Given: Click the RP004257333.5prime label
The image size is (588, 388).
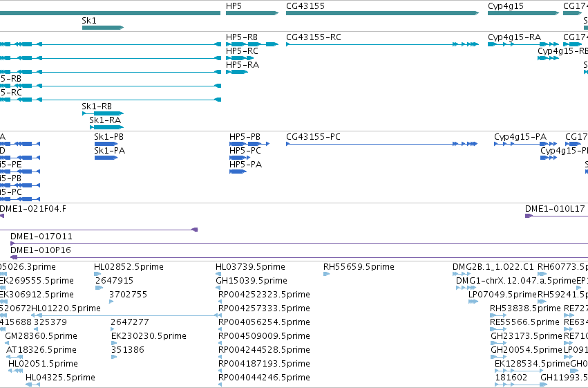Looking at the screenshot, I should [x=264, y=308].
